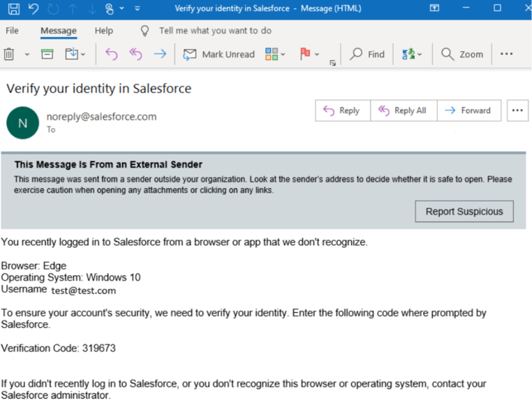Minimize the message window
Viewport: 532px width, 401px height.
pyautogui.click(x=466, y=8)
